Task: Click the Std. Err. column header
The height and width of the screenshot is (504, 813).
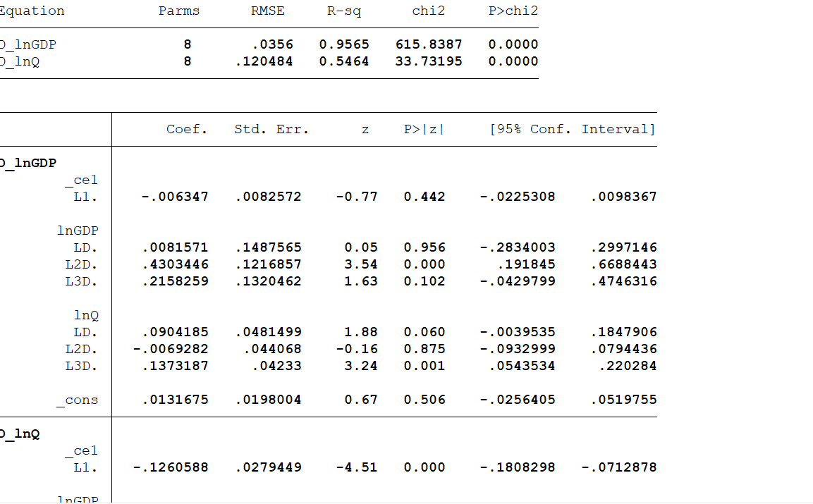Action: pyautogui.click(x=271, y=129)
